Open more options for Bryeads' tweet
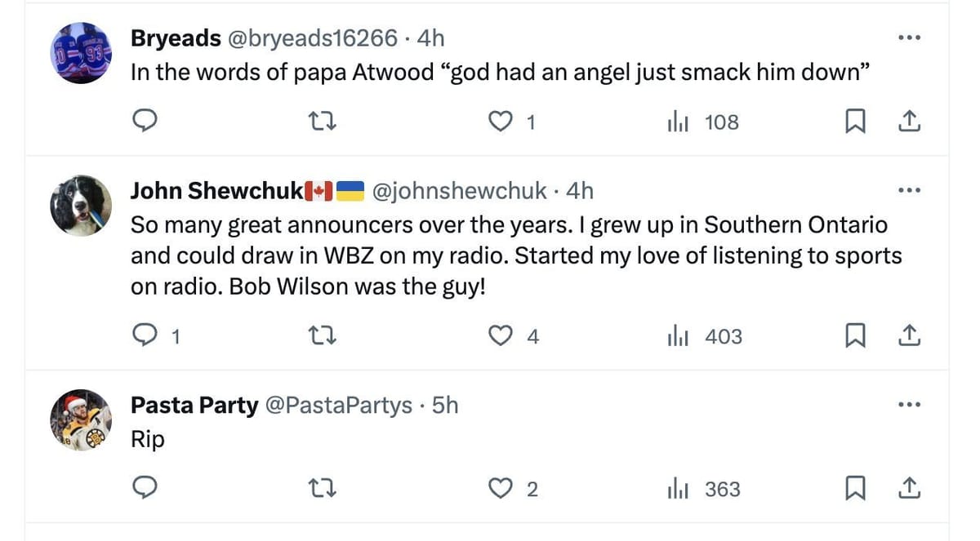980x541 pixels. pyautogui.click(x=909, y=38)
